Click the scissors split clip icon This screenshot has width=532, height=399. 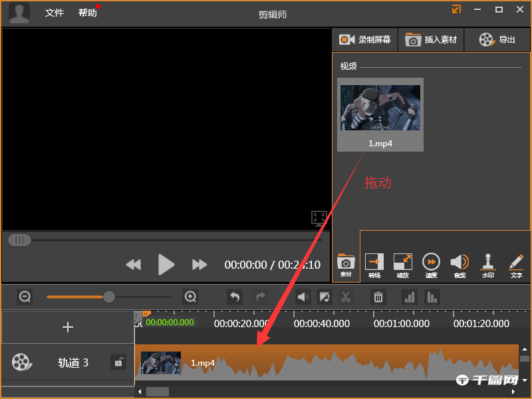point(346,297)
